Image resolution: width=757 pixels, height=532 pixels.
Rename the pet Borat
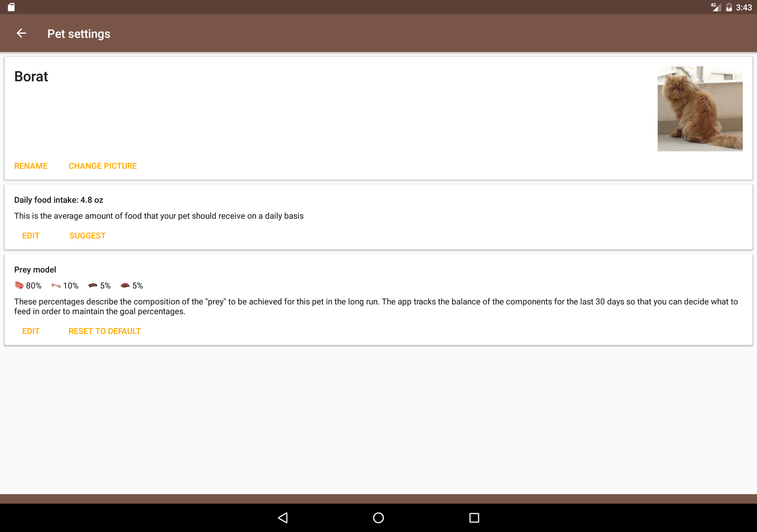pyautogui.click(x=31, y=166)
